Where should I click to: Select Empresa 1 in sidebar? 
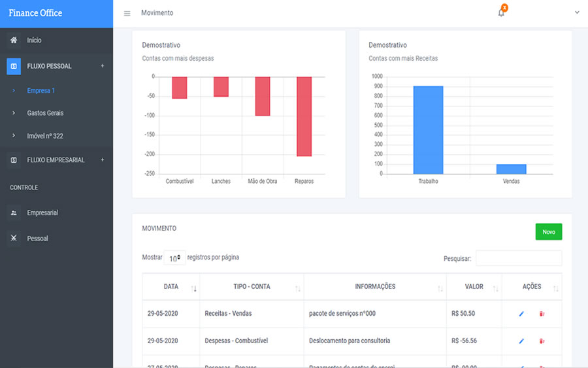coord(41,91)
